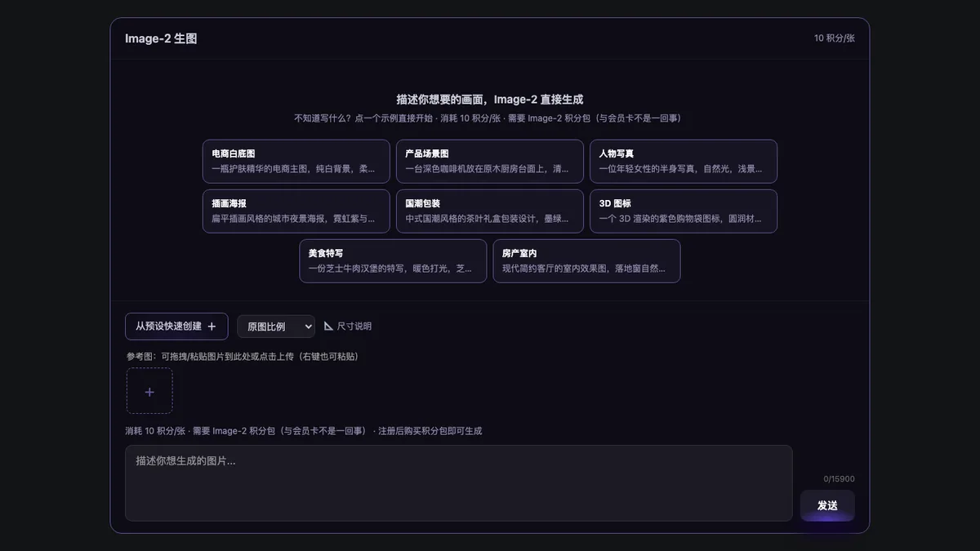
Task: Click the 注册后购买积分包即可生成 notice text
Action: 430,431
